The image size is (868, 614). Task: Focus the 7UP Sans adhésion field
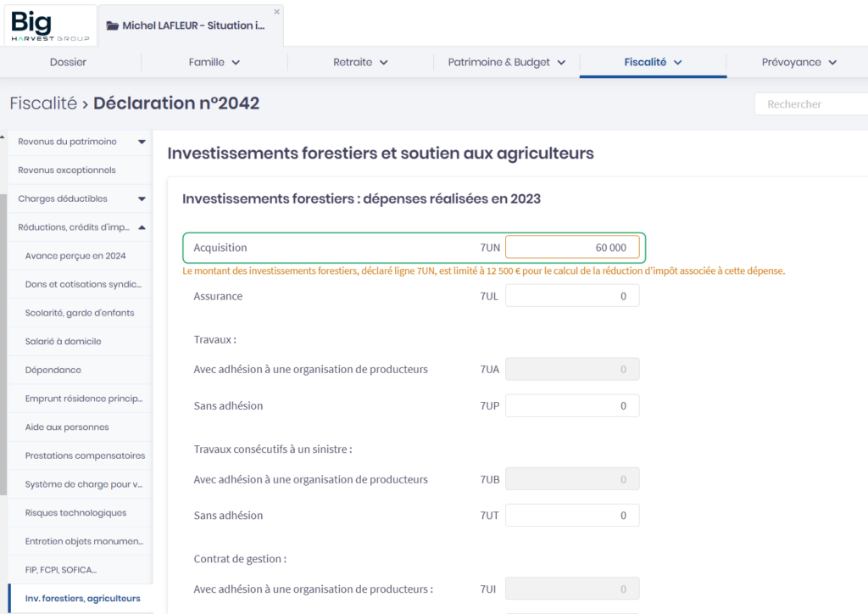click(x=572, y=406)
